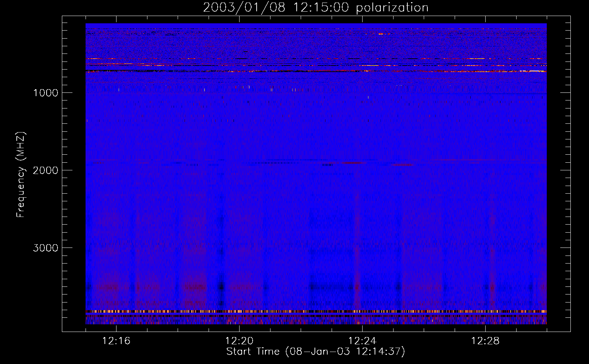The image size is (589, 364).
Task: Click the 2000 frequency tick label
Action: point(46,170)
